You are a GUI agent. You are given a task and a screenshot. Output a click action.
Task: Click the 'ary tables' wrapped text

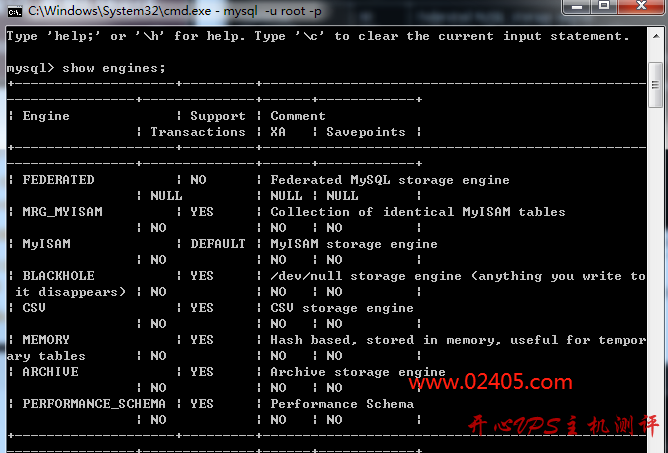[x=46, y=356]
